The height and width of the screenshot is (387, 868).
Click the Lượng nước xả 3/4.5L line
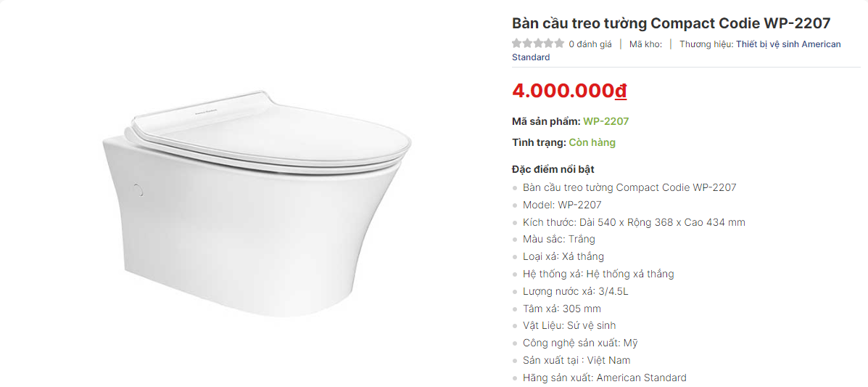(575, 291)
